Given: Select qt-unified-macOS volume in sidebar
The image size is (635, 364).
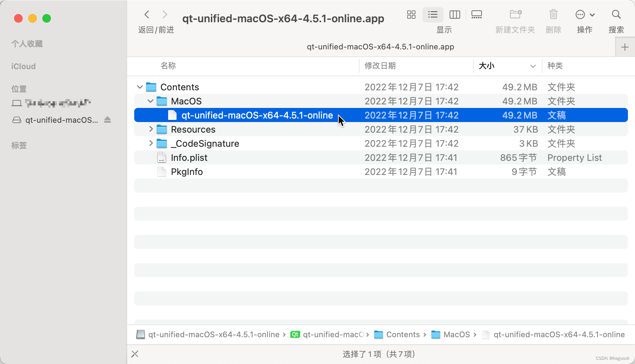Looking at the screenshot, I should [55, 120].
